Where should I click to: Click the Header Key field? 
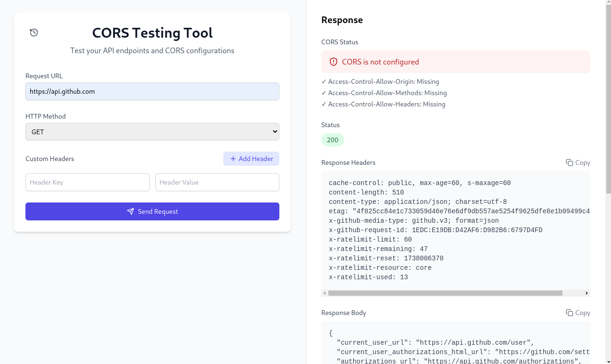pos(88,182)
